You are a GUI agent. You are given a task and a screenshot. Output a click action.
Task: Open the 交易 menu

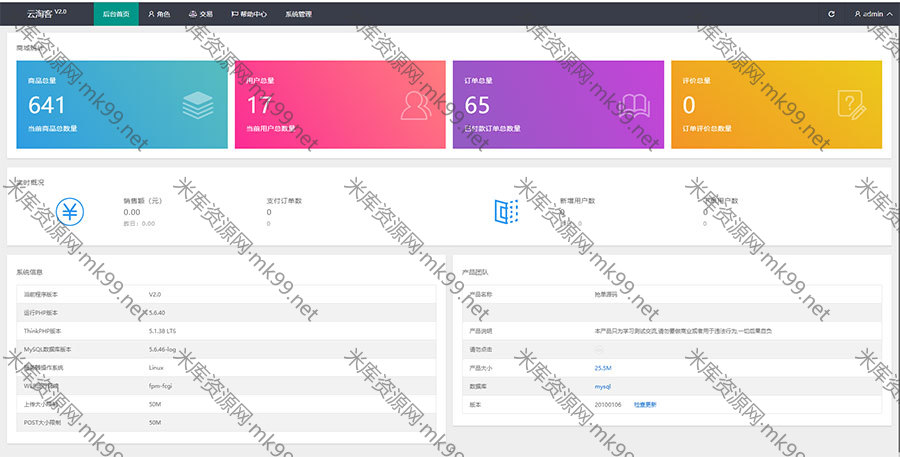click(201, 14)
